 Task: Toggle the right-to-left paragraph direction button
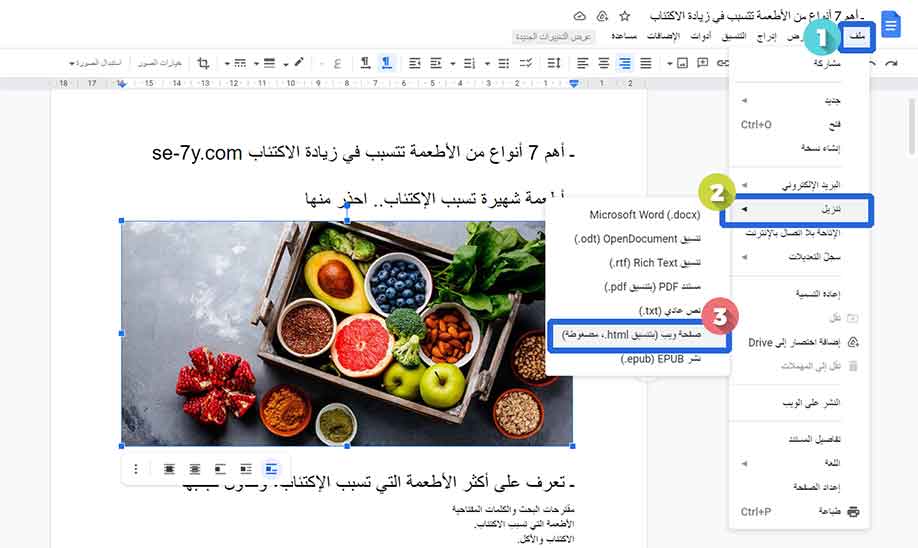point(387,63)
